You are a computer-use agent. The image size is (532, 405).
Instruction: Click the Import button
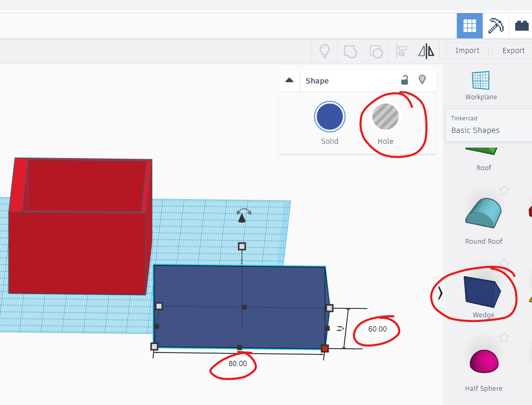[x=467, y=50]
